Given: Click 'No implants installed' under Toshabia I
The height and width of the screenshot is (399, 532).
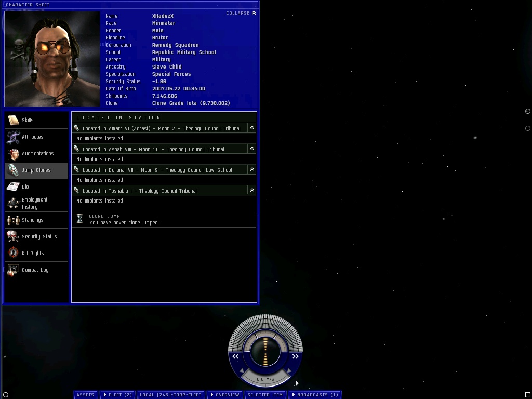Looking at the screenshot, I should [x=100, y=201].
